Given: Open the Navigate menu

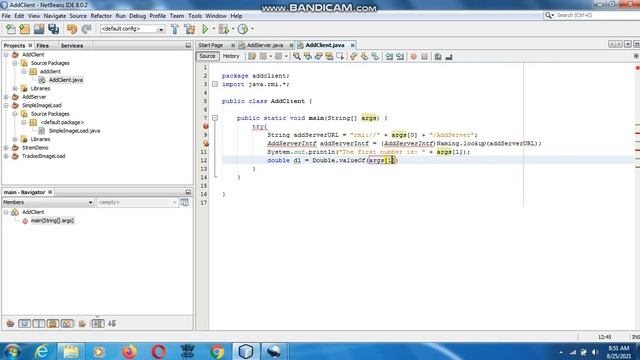Looking at the screenshot, I should point(55,16).
